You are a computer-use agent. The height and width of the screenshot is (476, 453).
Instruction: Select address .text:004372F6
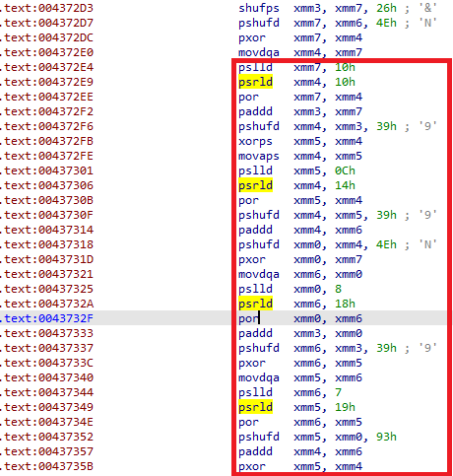point(46,126)
